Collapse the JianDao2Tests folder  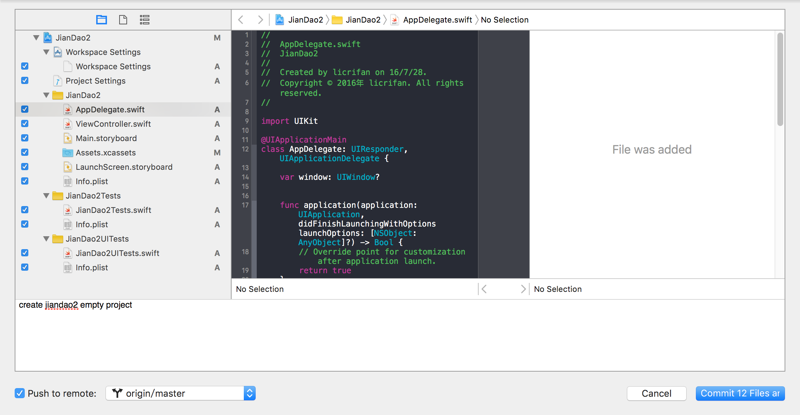click(46, 196)
